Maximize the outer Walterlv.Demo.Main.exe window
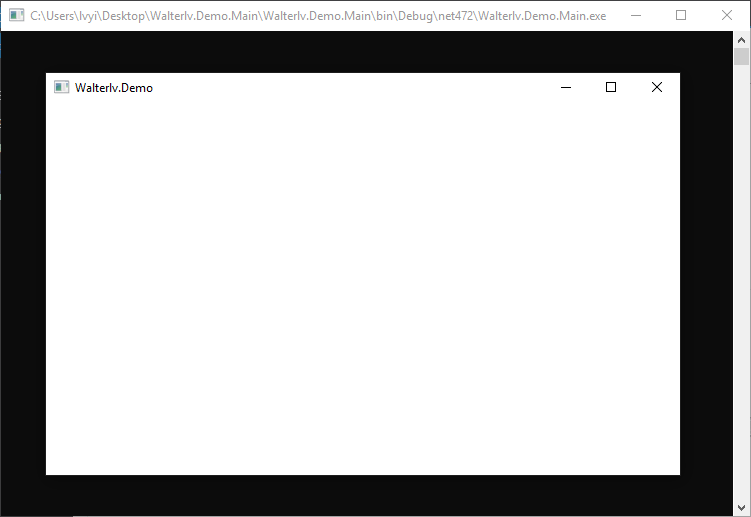This screenshot has width=751, height=517. click(x=681, y=15)
